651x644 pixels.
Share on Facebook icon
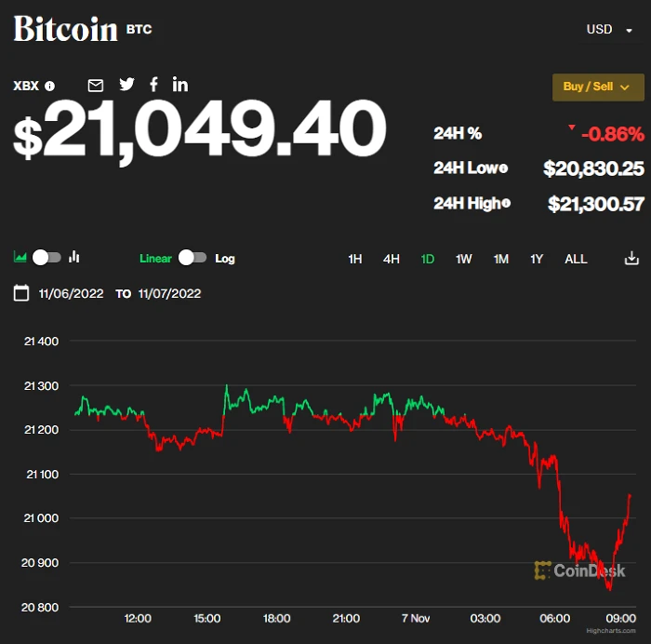coord(153,85)
